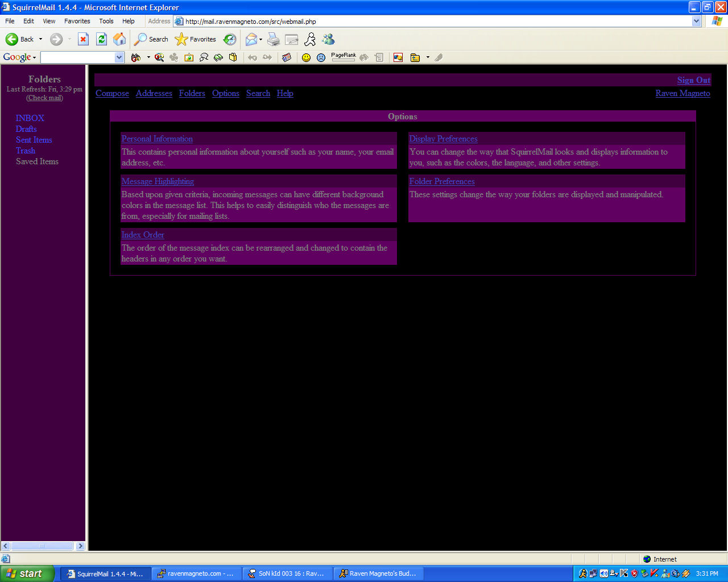Open Display Preferences settings link
Screen dimensions: 728x582
[x=443, y=139]
